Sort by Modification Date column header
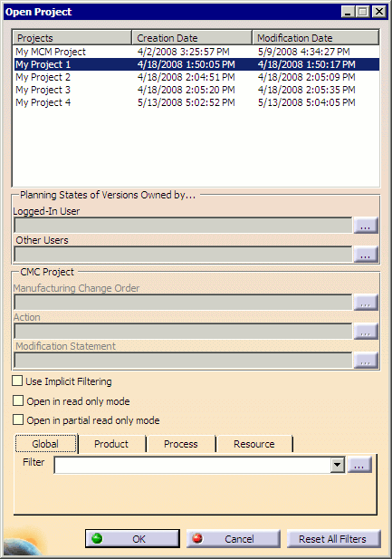 (316, 38)
